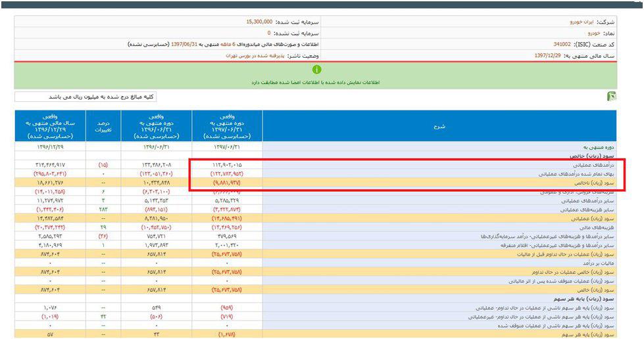Click the 'درصد تغییرات' column header
This screenshot has width=644, height=339.
pyautogui.click(x=103, y=126)
